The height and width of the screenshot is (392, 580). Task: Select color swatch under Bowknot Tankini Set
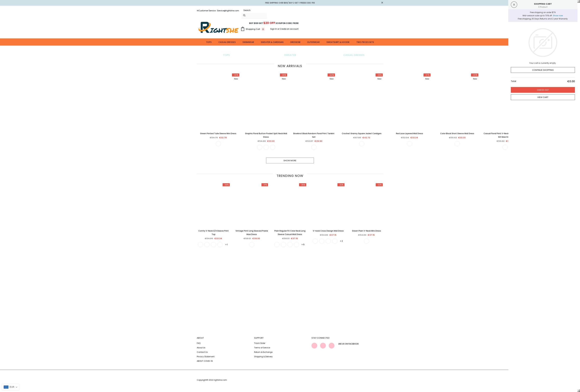click(x=314, y=147)
